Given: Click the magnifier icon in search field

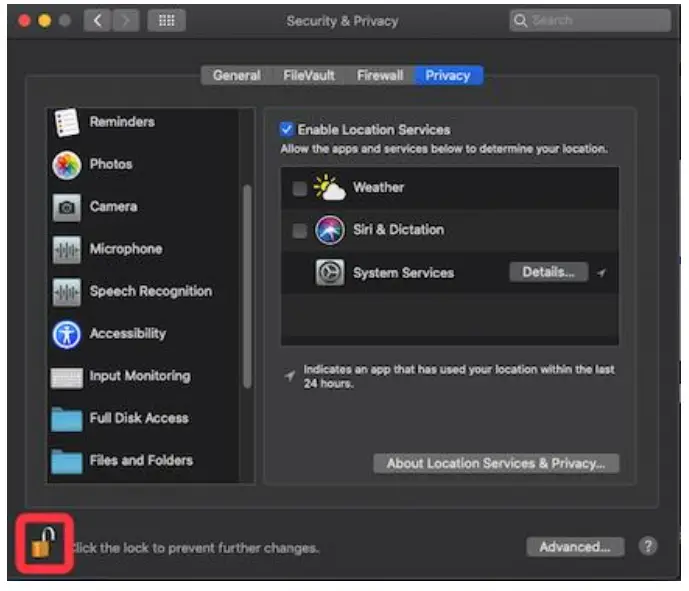Looking at the screenshot, I should click(x=520, y=20).
